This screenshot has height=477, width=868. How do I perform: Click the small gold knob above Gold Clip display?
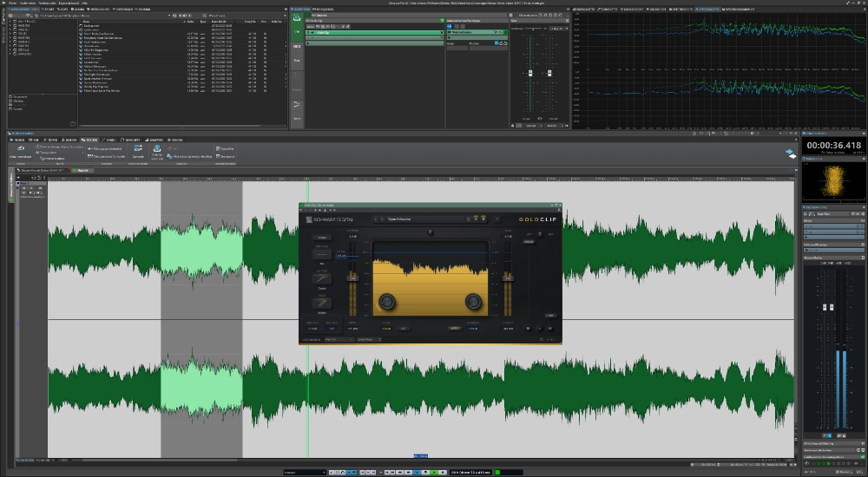click(431, 232)
